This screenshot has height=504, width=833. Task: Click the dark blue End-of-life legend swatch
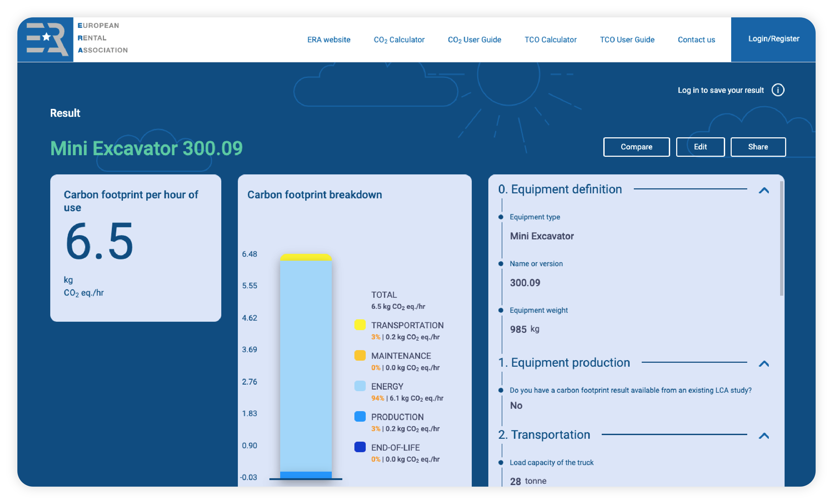360,447
